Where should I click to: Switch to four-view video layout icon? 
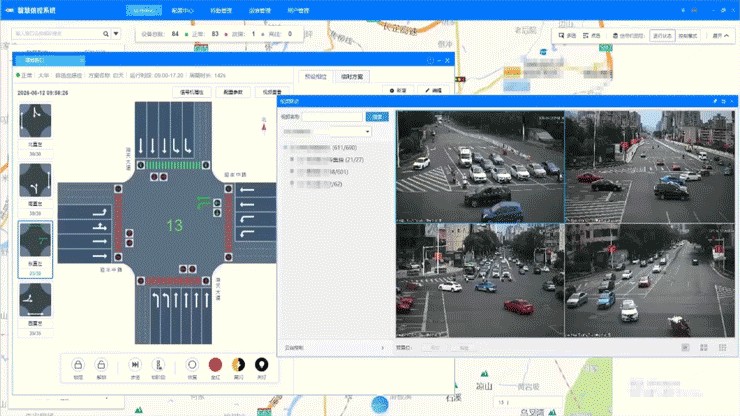click(704, 348)
